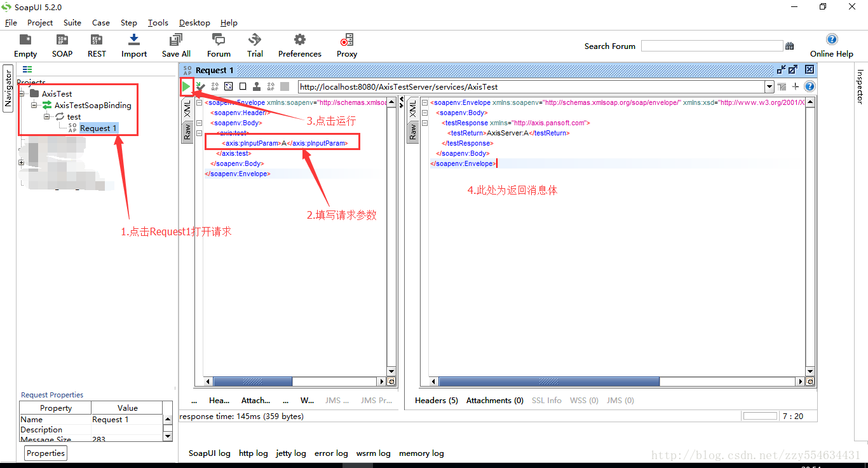This screenshot has width=868, height=468.
Task: Open response Attachments (0) tab
Action: coord(495,400)
